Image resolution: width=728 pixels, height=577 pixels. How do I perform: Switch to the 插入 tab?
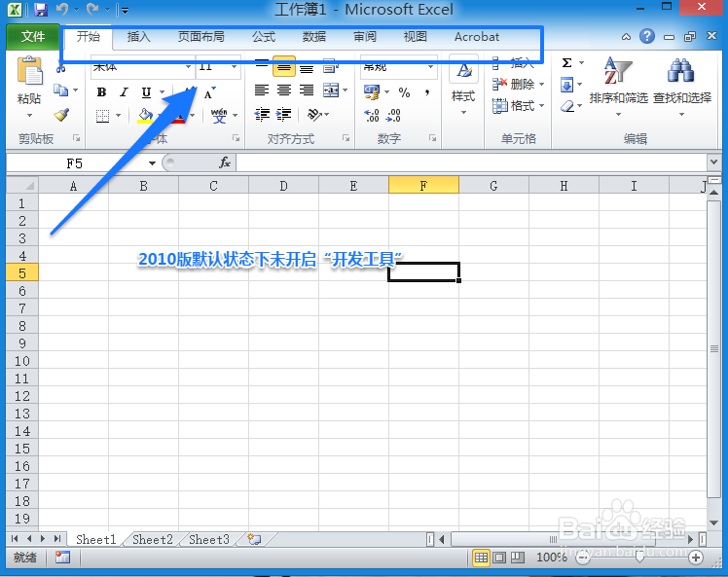coord(139,37)
